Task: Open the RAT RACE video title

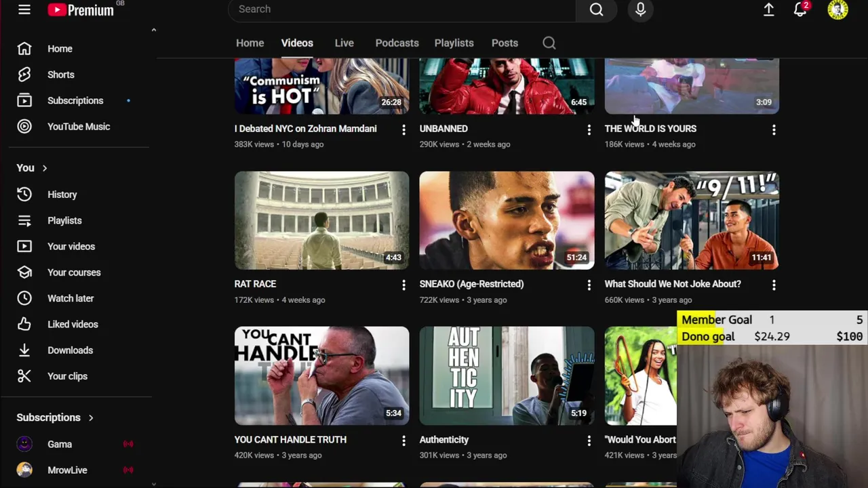Action: pos(255,284)
